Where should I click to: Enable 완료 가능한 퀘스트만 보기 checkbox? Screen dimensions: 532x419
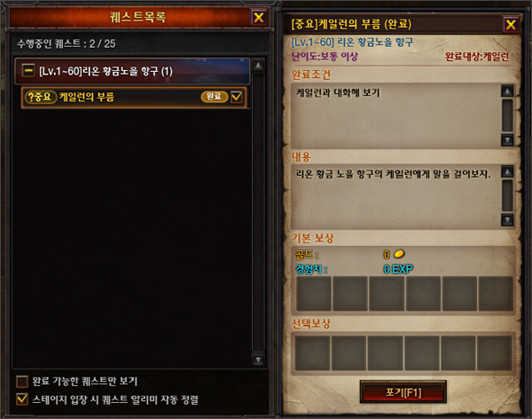tap(22, 382)
